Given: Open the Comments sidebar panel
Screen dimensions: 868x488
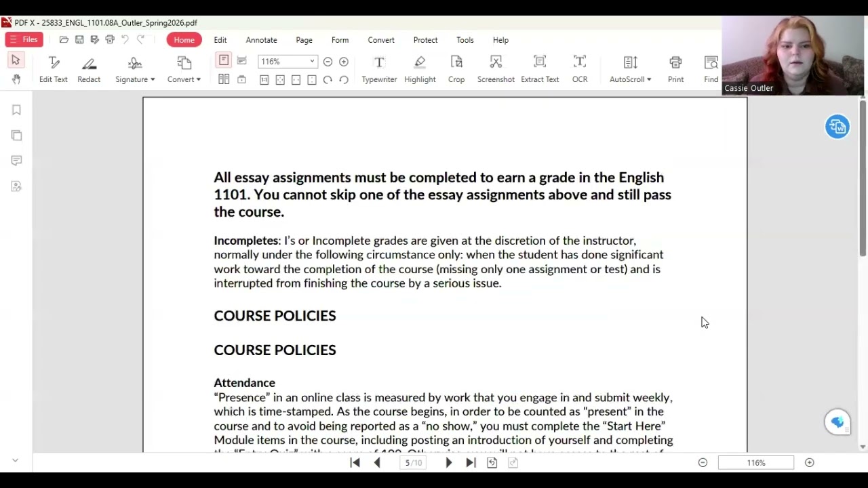Looking at the screenshot, I should (x=16, y=161).
